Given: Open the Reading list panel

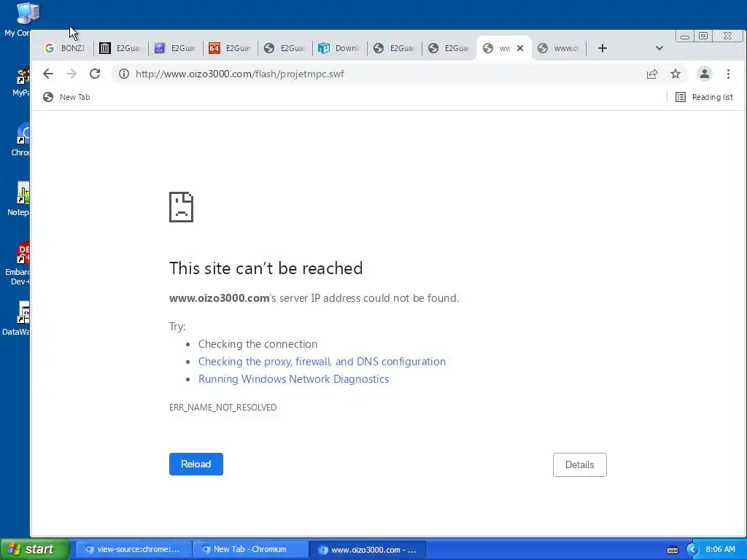Looking at the screenshot, I should click(x=704, y=97).
